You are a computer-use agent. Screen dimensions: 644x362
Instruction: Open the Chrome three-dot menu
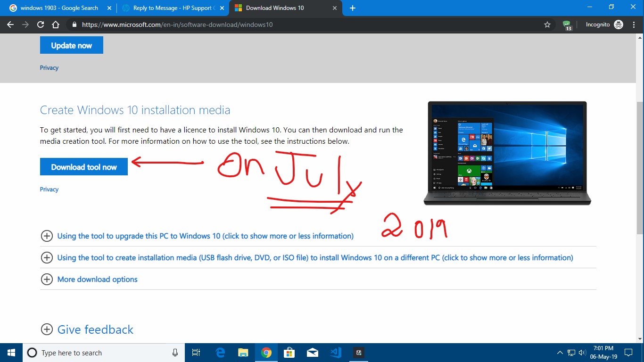pyautogui.click(x=633, y=25)
